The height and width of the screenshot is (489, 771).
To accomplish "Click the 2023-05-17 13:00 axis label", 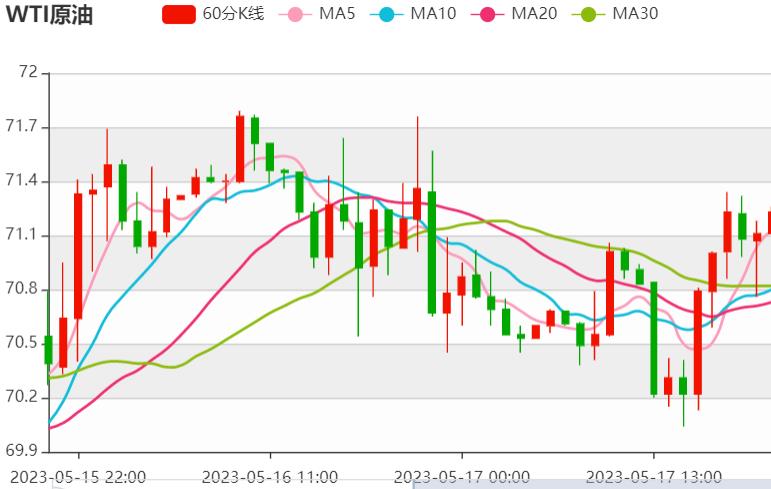I will point(653,477).
